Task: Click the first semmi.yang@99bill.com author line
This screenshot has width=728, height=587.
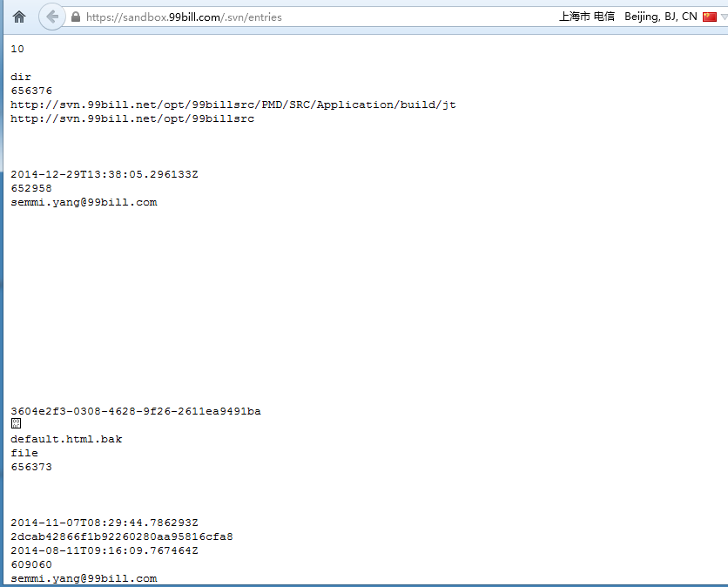Action: 84,202
